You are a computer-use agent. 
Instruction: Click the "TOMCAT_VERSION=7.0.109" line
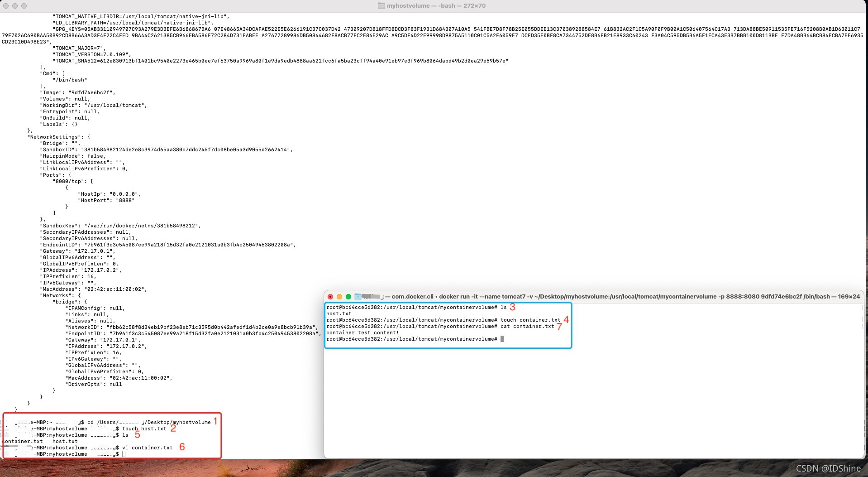click(92, 54)
